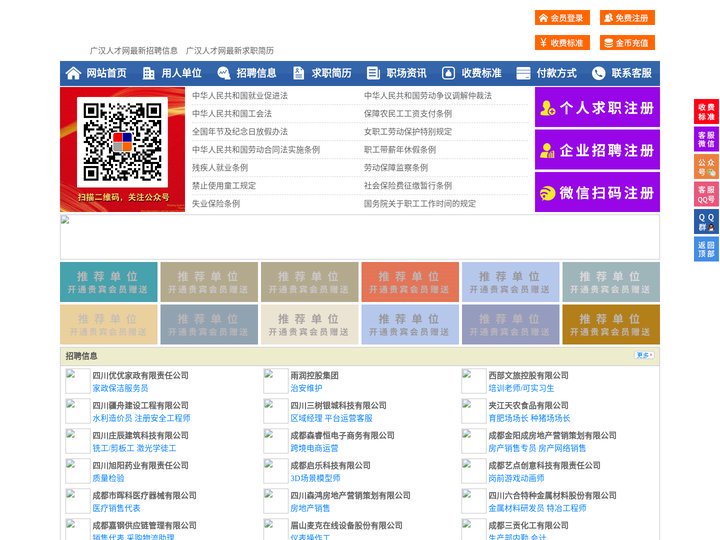This screenshot has height=540, width=720.
Task: Click the 免费注册 button
Action: (x=627, y=18)
